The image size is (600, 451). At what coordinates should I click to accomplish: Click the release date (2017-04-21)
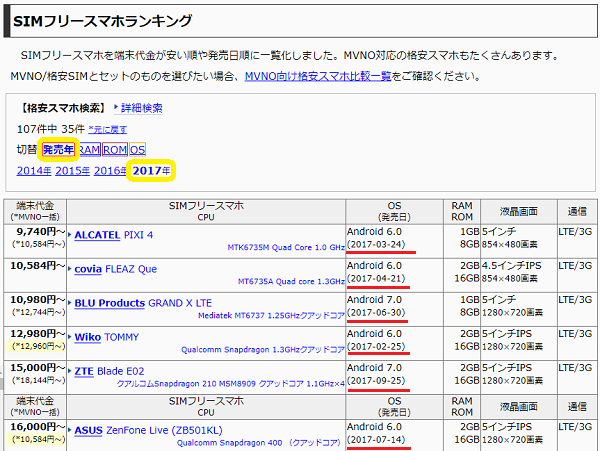pyautogui.click(x=376, y=278)
